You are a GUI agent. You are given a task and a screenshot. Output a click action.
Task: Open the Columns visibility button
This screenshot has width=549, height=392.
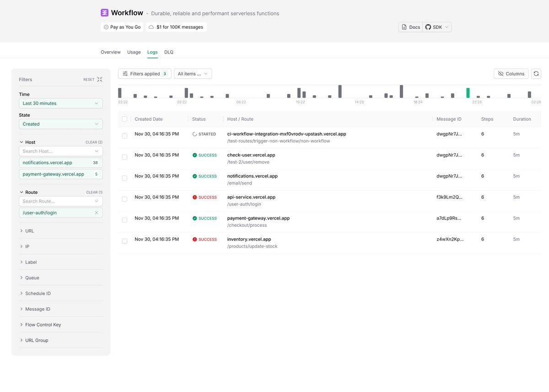click(511, 74)
